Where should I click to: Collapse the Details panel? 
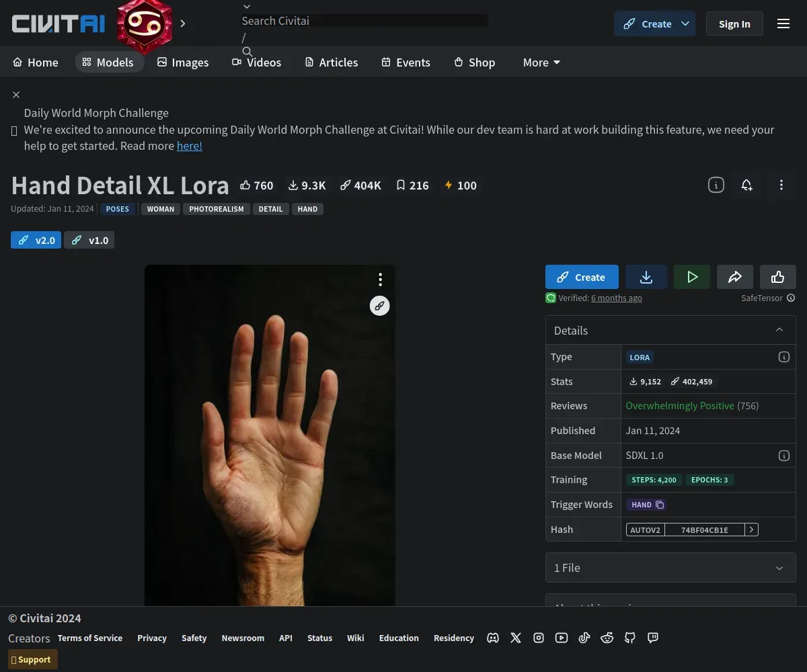point(779,330)
